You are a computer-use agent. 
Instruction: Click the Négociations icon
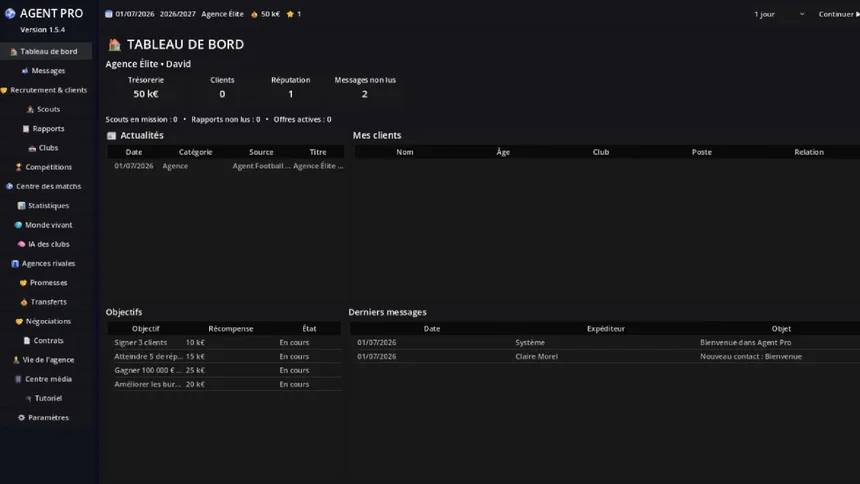[19, 321]
